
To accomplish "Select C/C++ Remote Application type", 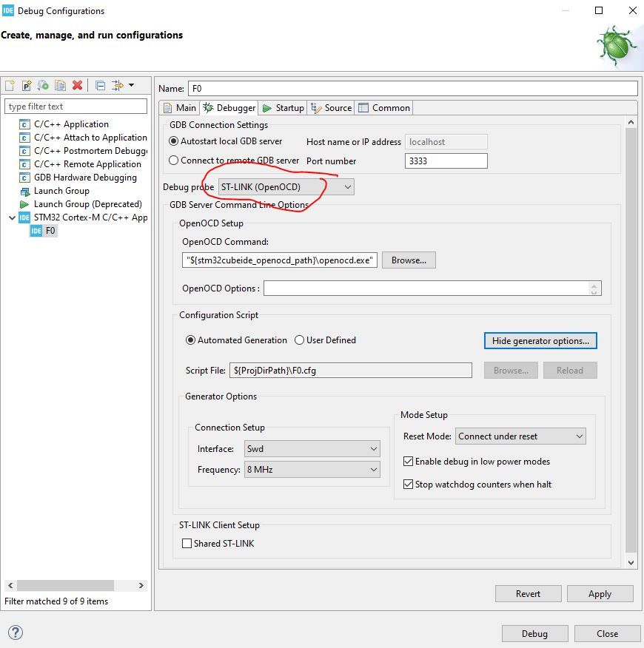I will point(80,163).
